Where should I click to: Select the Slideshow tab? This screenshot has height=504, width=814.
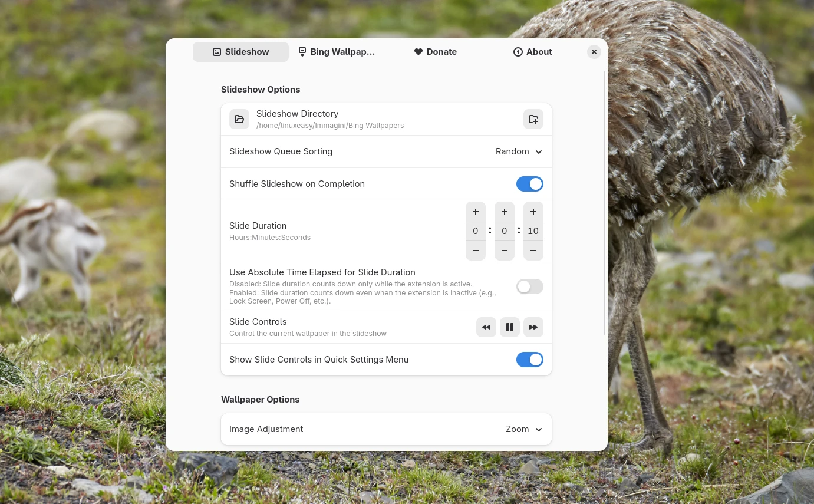240,52
